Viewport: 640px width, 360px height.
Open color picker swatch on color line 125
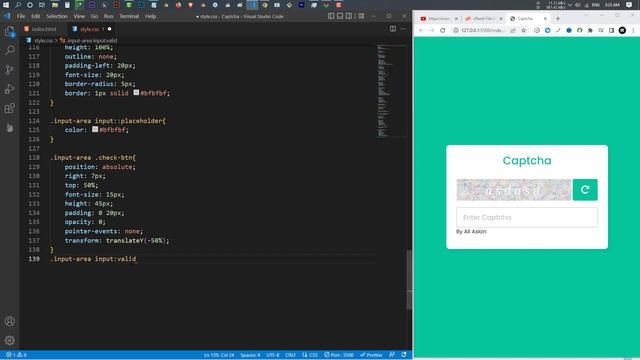[x=95, y=129]
